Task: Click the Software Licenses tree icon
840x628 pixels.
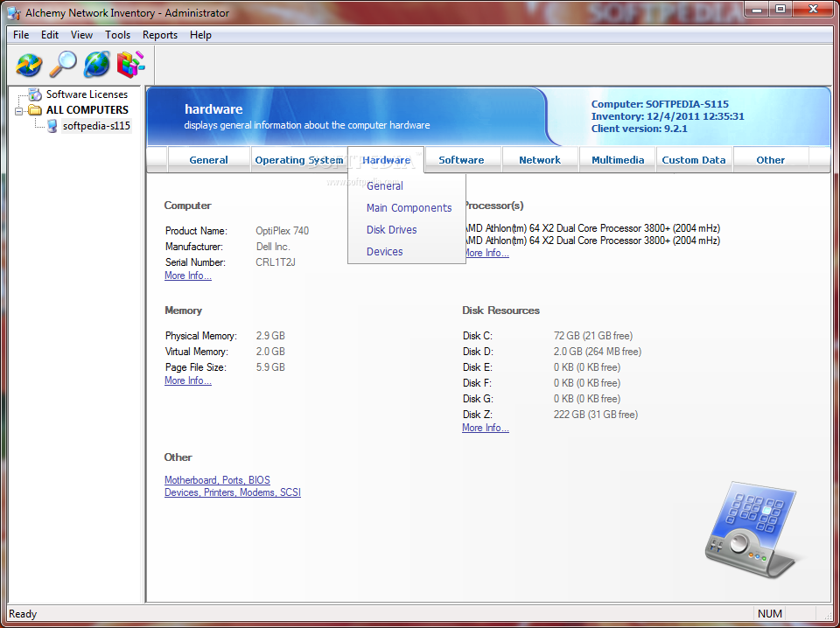Action: click(x=35, y=94)
